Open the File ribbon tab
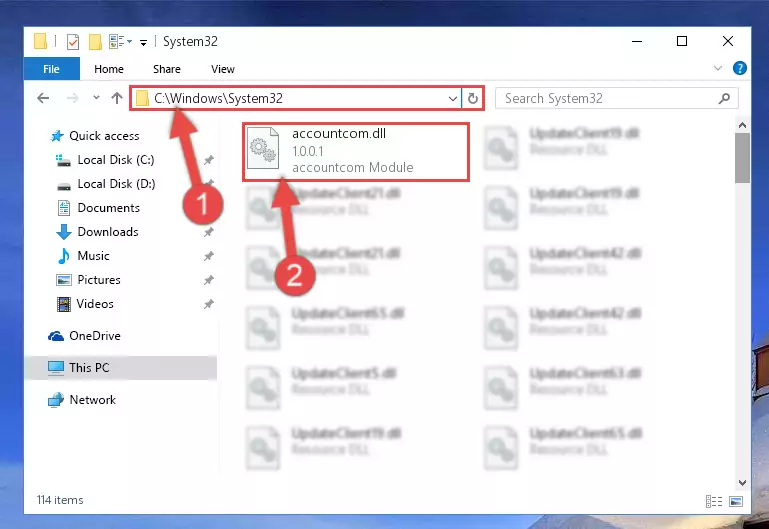Viewport: 769px width, 529px height. [x=51, y=69]
